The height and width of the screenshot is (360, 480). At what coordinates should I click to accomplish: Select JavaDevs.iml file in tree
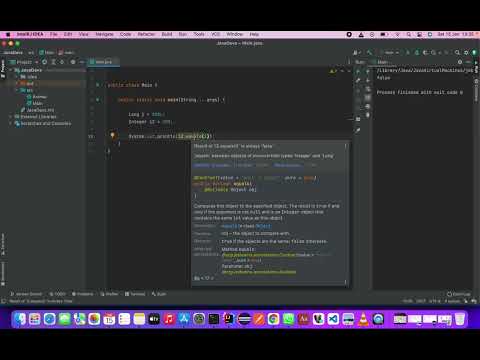point(37,110)
